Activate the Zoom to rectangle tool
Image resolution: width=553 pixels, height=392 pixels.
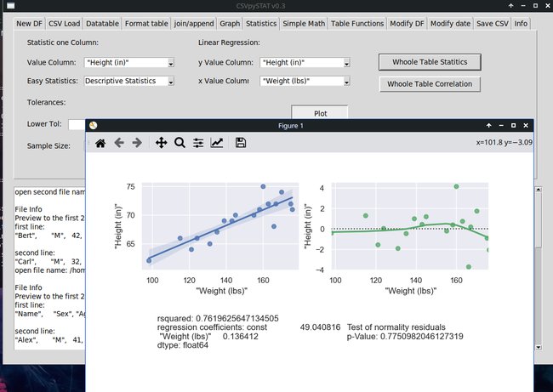click(180, 143)
